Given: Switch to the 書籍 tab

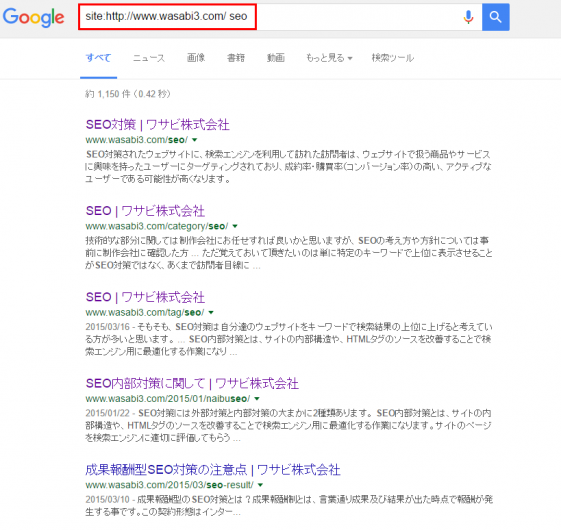Looking at the screenshot, I should click(x=236, y=58).
